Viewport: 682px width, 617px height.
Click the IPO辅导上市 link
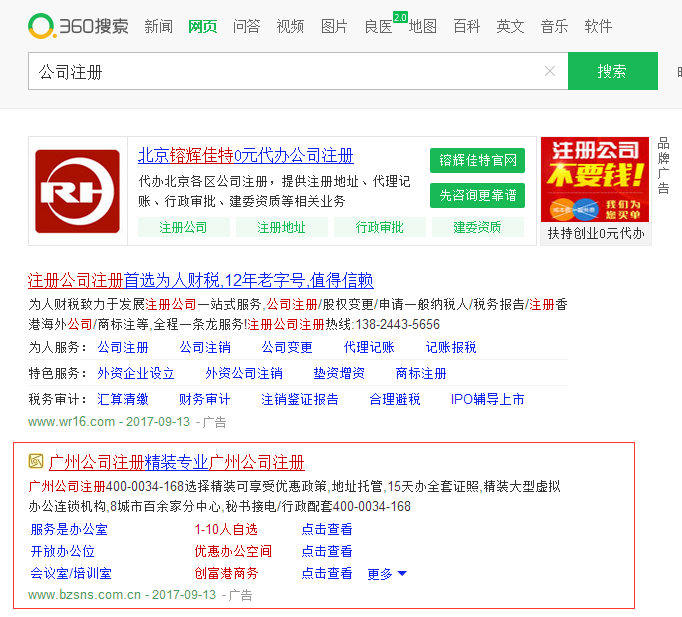[487, 399]
